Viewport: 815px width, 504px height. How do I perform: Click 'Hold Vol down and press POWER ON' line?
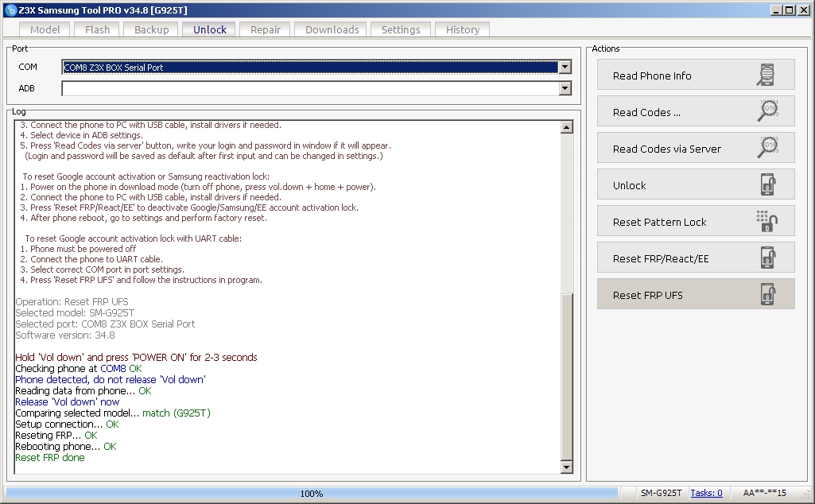[136, 358]
